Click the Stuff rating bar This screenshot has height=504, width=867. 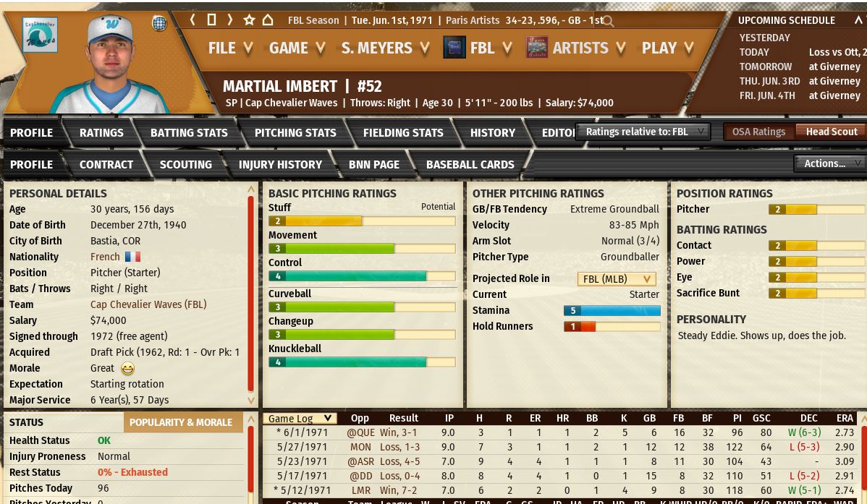[x=362, y=221]
